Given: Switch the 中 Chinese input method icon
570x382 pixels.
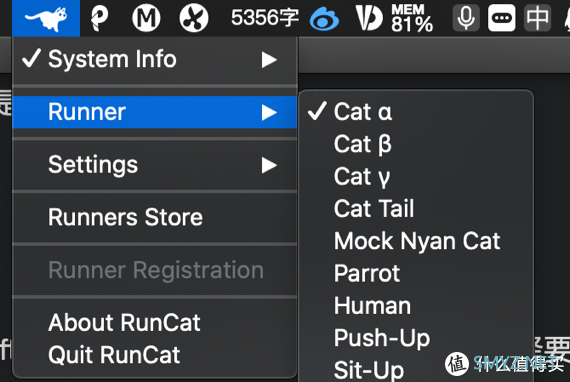Looking at the screenshot, I should coord(537,18).
